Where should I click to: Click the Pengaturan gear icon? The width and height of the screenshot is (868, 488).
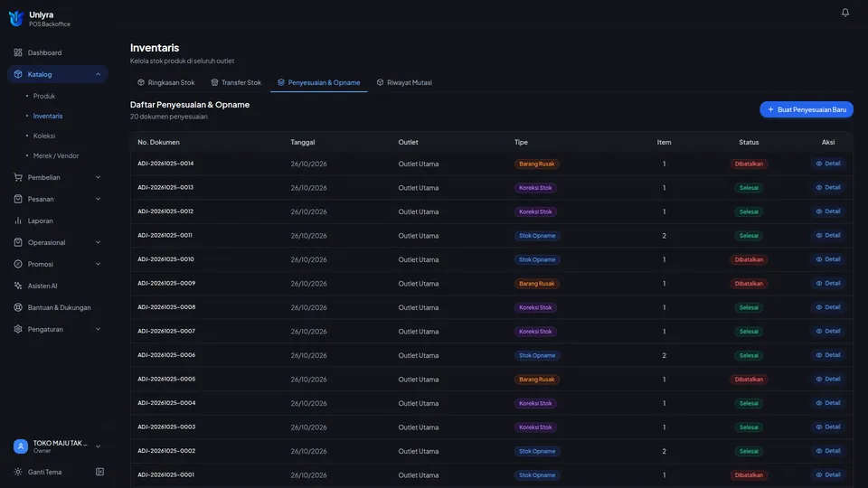pyautogui.click(x=18, y=329)
